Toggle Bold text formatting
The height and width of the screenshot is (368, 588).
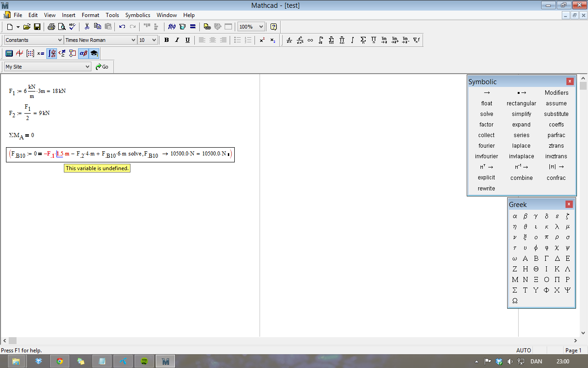[166, 40]
